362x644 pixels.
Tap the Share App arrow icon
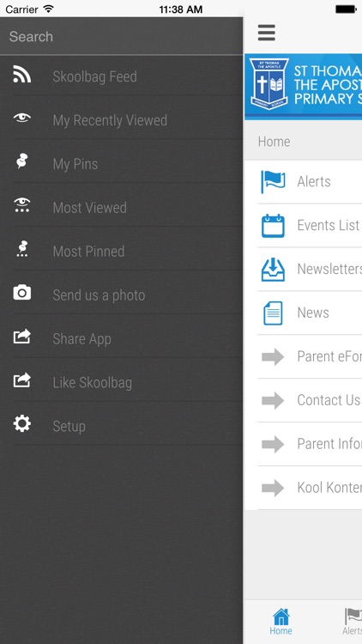click(x=21, y=337)
